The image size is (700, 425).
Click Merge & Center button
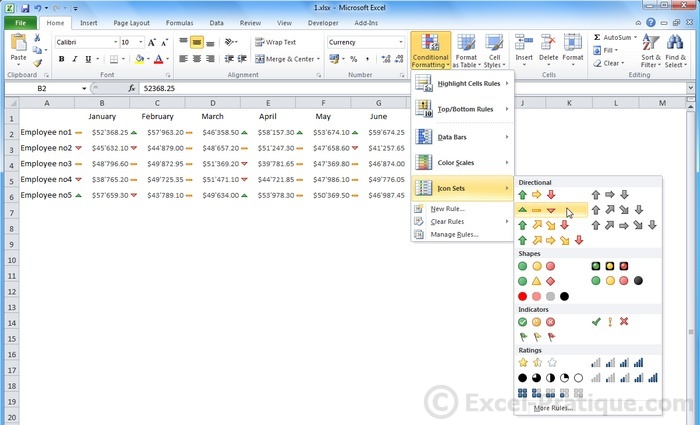click(285, 59)
